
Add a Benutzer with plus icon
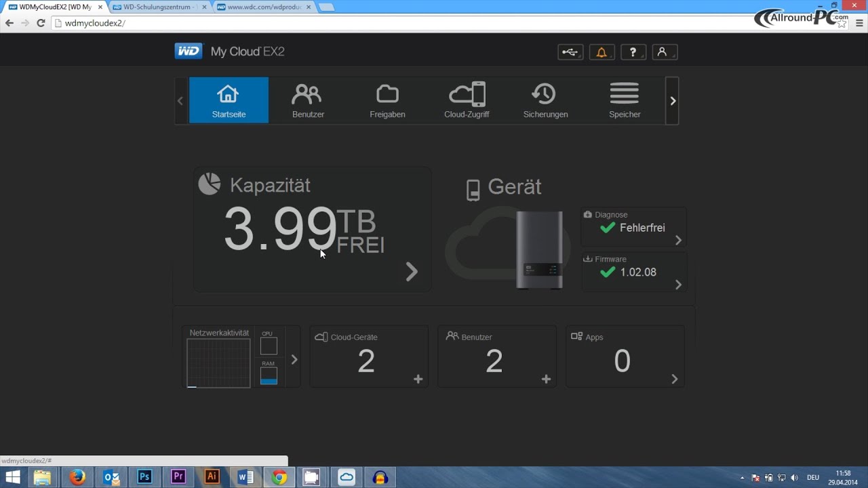[546, 379]
